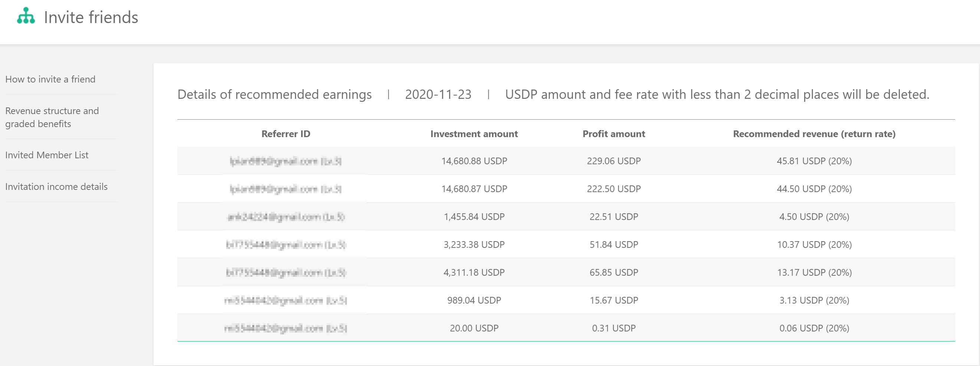Click the 0.06 USDP (20%) revenue cell
The height and width of the screenshot is (366, 980).
click(x=814, y=328)
